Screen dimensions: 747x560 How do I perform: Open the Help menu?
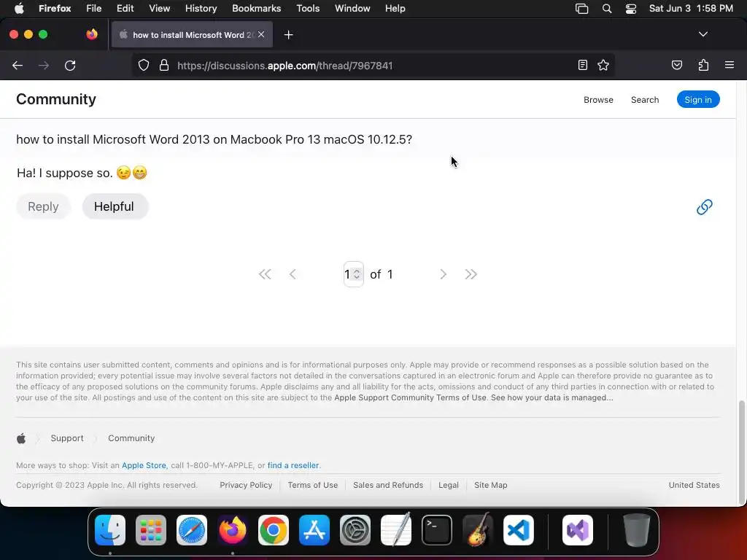pos(395,9)
